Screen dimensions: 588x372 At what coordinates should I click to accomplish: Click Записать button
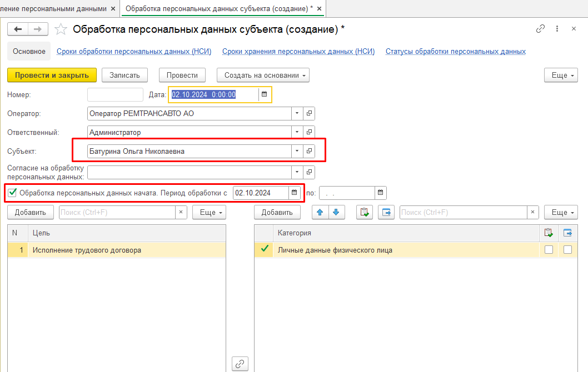pyautogui.click(x=128, y=75)
